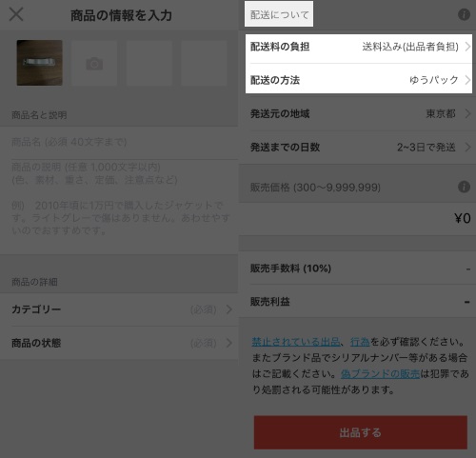This screenshot has height=458, width=476.
Task: Select the 商品の状態 row
Action: point(119,343)
